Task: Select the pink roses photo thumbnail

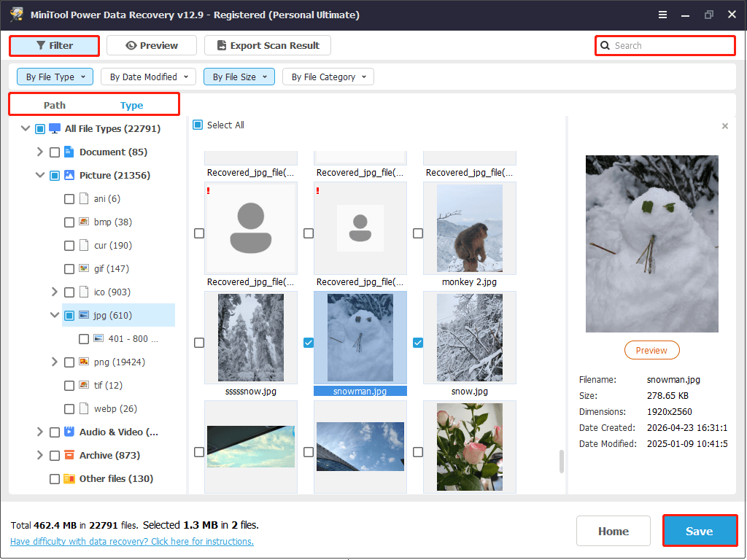Action: 470,447
